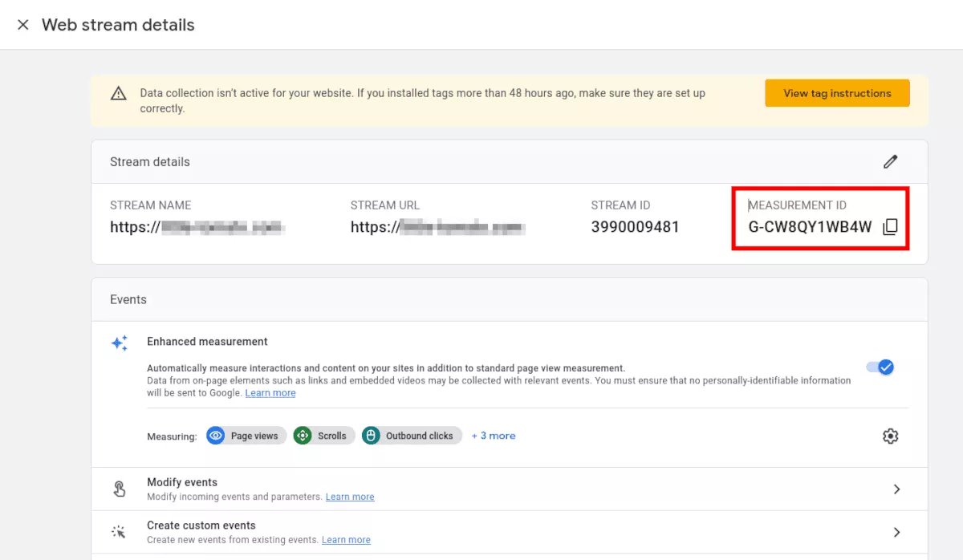Open Learn more link under Create custom events
Image resolution: width=963 pixels, height=560 pixels.
pos(346,540)
